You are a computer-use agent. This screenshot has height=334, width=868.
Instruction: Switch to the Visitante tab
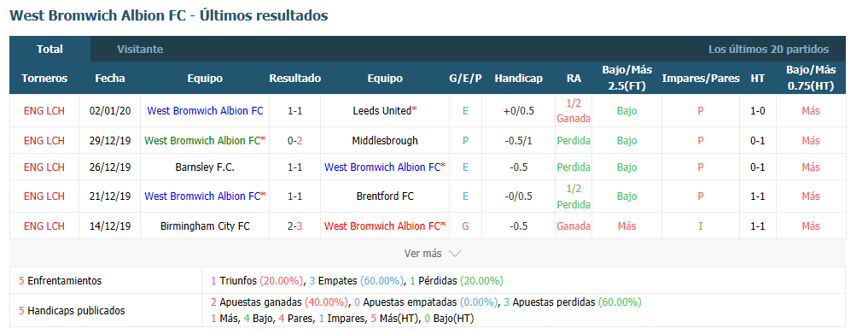pyautogui.click(x=140, y=50)
